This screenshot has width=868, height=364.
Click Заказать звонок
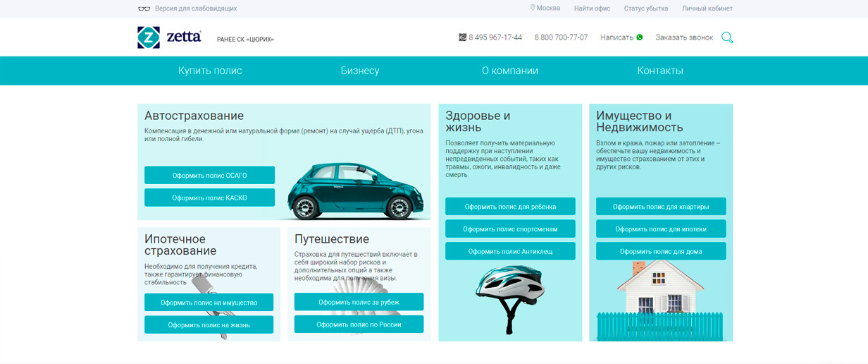point(684,37)
